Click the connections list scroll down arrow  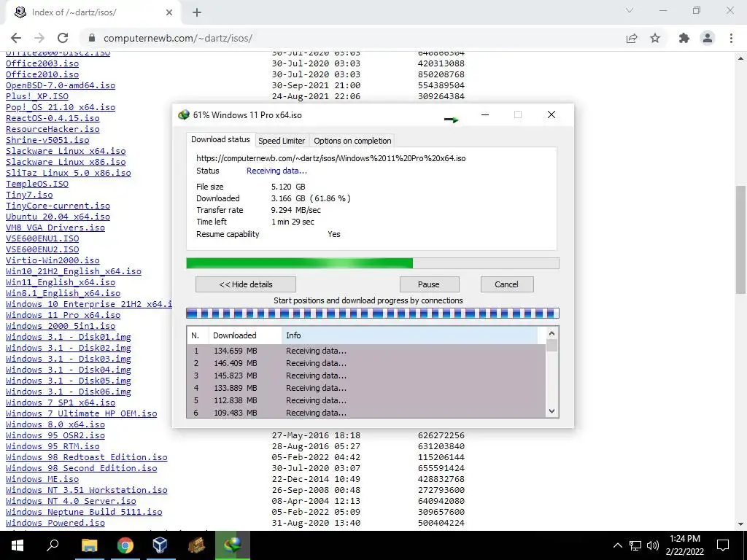click(x=551, y=411)
